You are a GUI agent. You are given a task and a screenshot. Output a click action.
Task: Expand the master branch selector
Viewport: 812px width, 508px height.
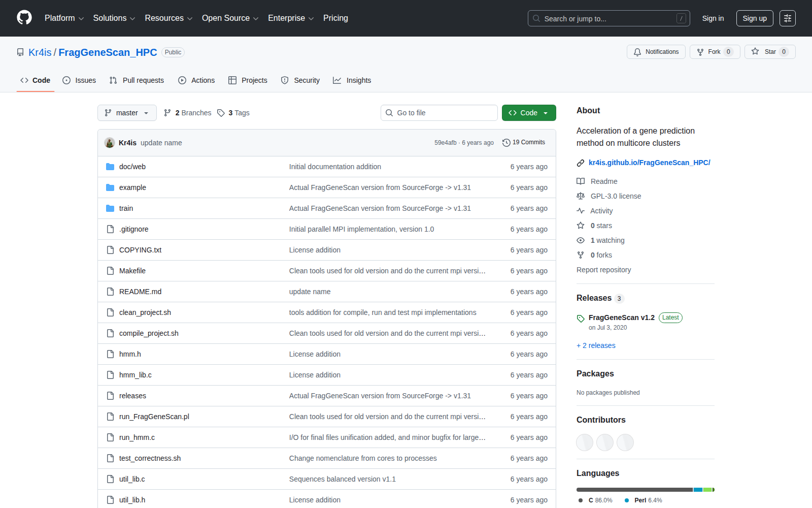click(127, 112)
